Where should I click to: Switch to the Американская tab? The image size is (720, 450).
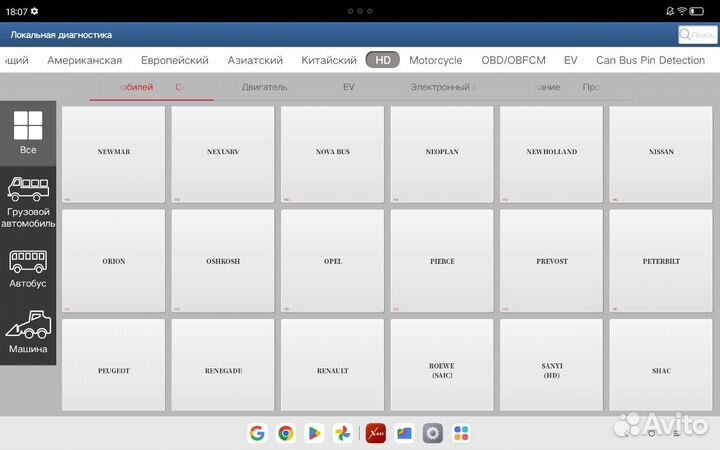85,60
